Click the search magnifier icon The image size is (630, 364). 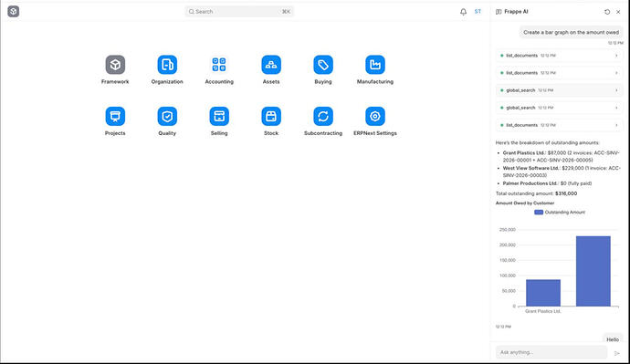pyautogui.click(x=192, y=12)
